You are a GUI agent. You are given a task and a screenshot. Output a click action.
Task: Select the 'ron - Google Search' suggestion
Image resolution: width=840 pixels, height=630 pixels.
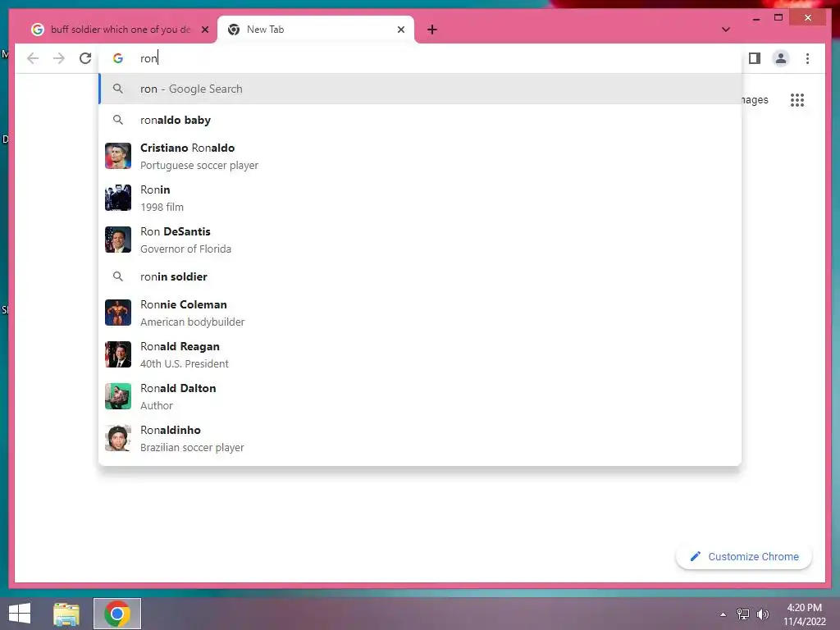[x=420, y=89]
